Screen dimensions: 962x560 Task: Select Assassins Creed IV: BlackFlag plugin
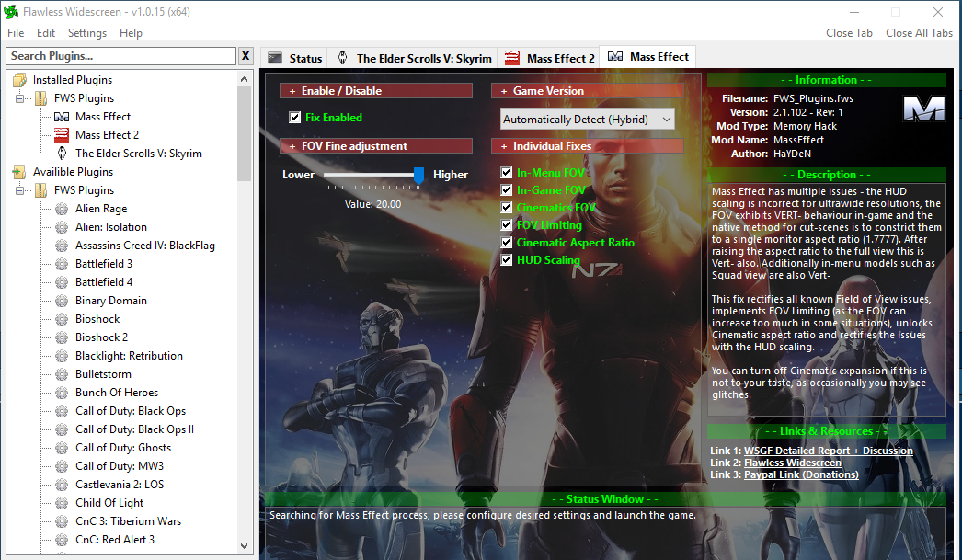(144, 246)
